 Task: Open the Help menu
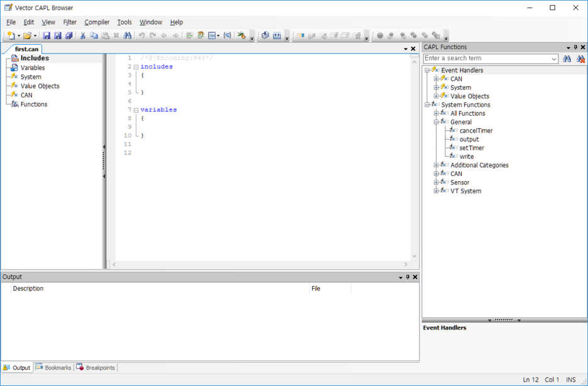point(177,22)
